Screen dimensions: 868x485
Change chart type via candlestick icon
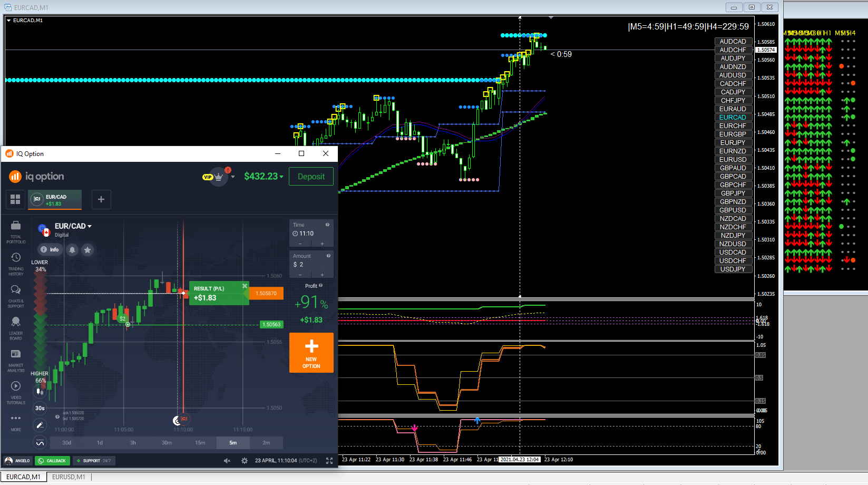(x=40, y=391)
